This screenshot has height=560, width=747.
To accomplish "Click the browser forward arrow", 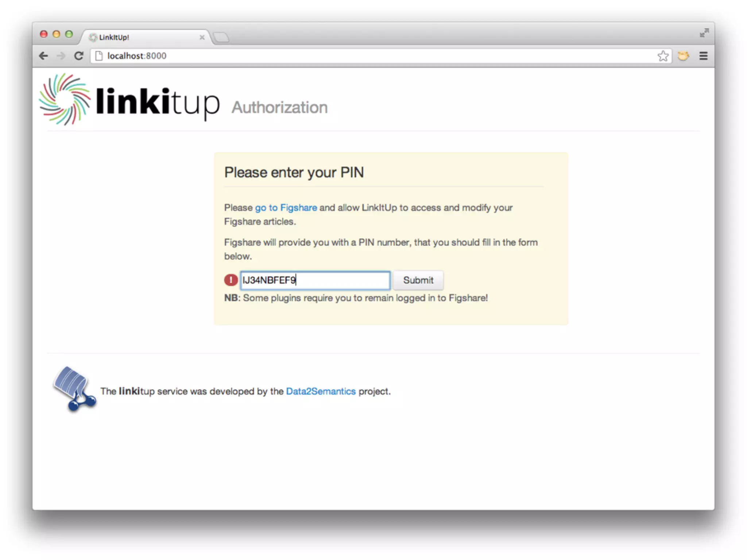I will 61,56.
